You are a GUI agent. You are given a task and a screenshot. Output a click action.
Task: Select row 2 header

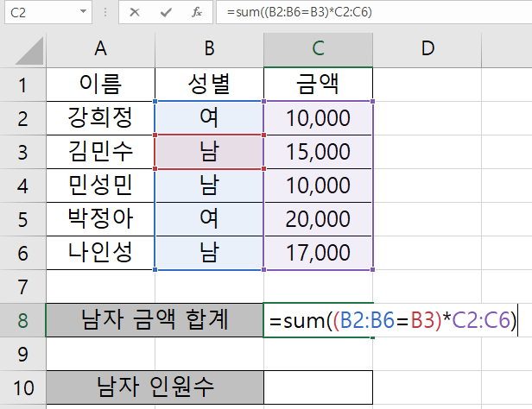tap(22, 118)
